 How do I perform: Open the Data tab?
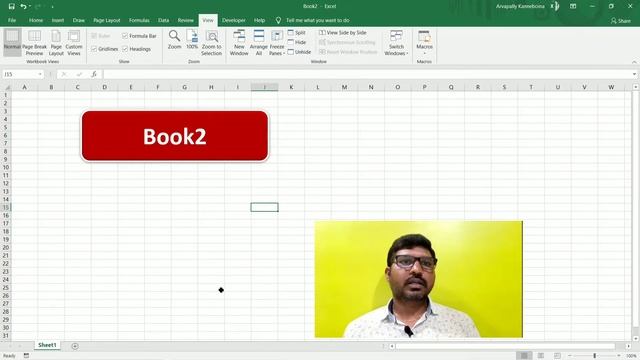163,20
